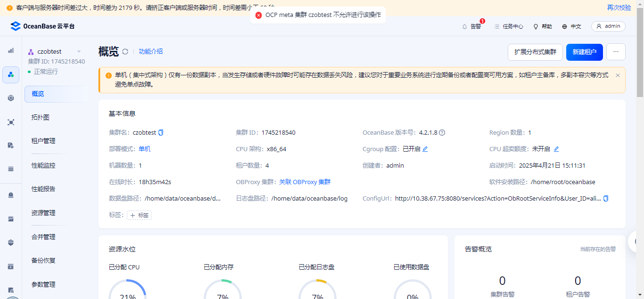Open the admin user menu
644x299 pixels.
[608, 26]
